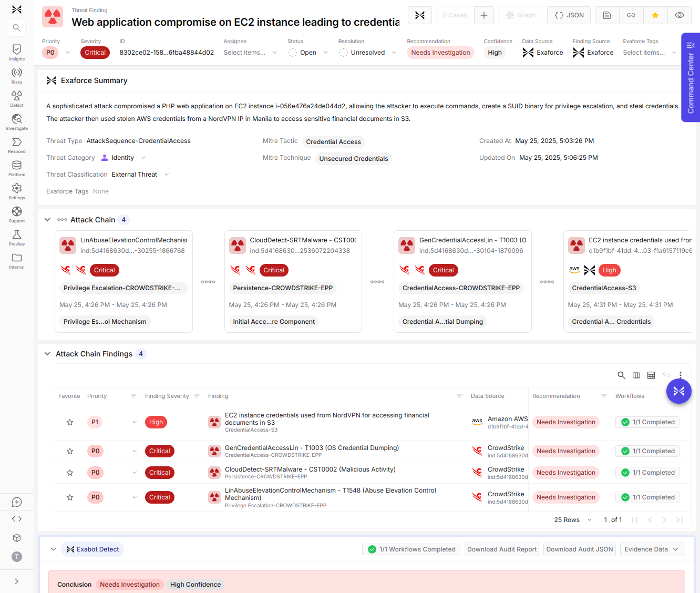
Task: Favorite the LinAbuseElevationControlMechanism finding row
Action: (x=70, y=497)
